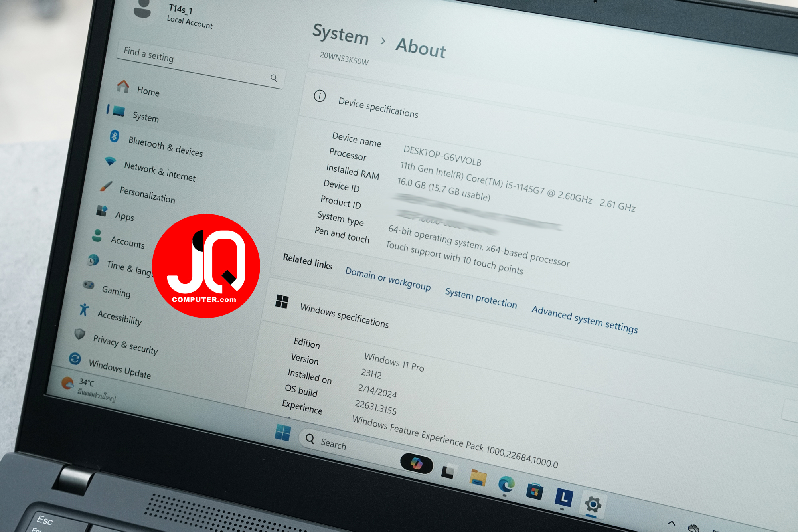The width and height of the screenshot is (798, 532).
Task: Click the Windows logo by Windows specifications
Action: [282, 301]
